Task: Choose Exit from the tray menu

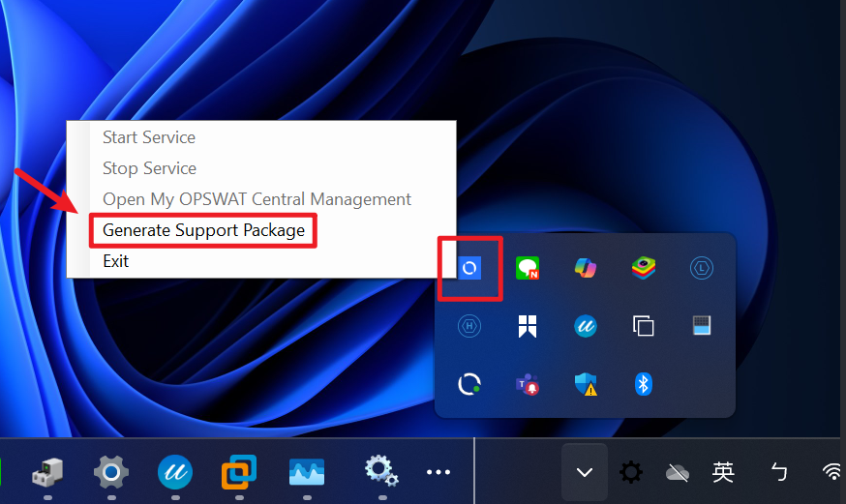Action: coord(115,261)
